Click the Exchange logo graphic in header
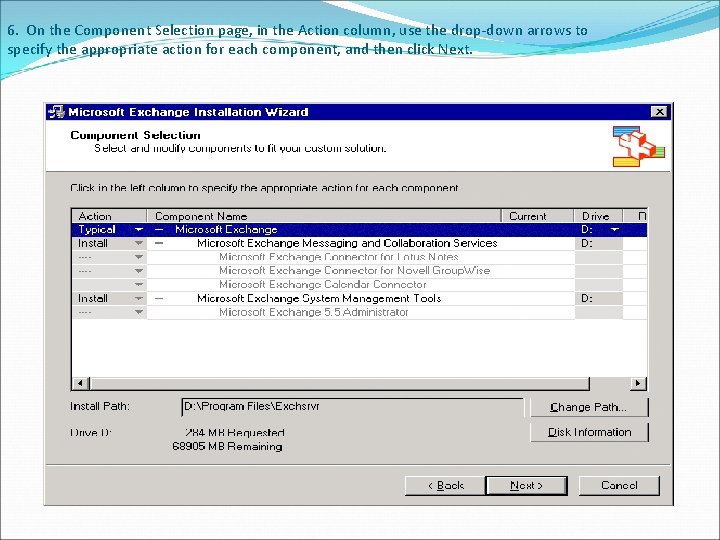This screenshot has height=540, width=720. coord(638,146)
